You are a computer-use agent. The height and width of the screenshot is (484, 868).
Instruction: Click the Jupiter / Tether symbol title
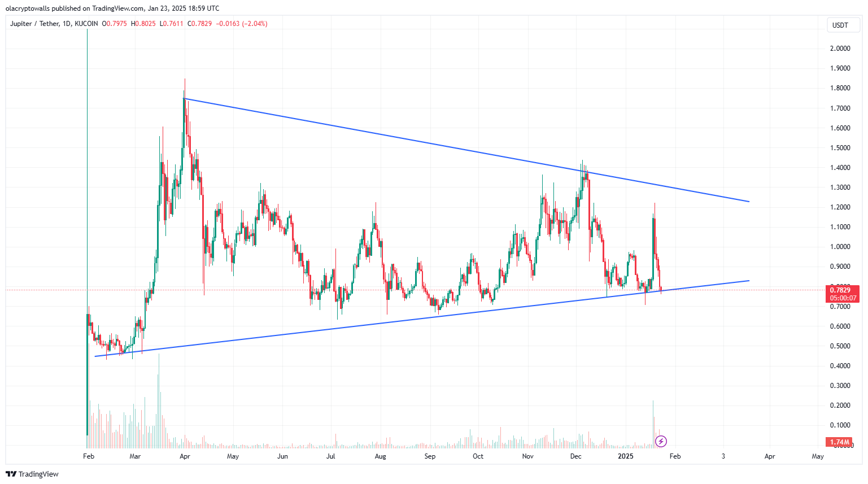(34, 24)
